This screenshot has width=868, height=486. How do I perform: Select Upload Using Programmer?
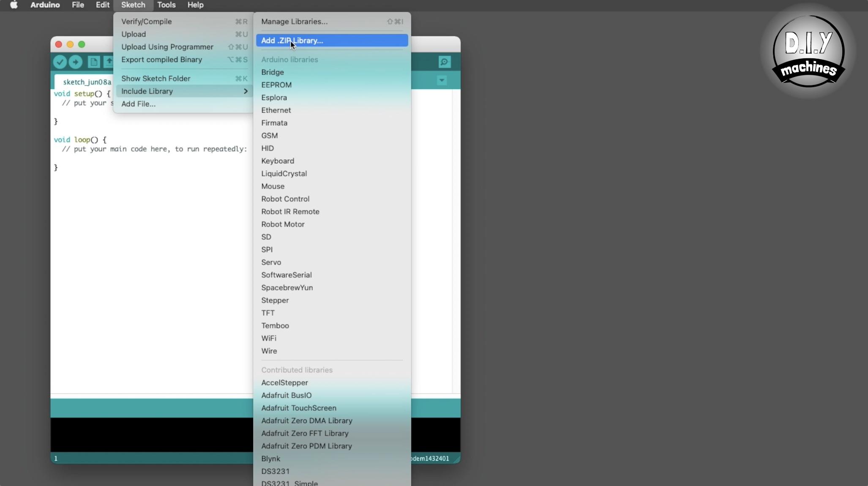(x=184, y=47)
